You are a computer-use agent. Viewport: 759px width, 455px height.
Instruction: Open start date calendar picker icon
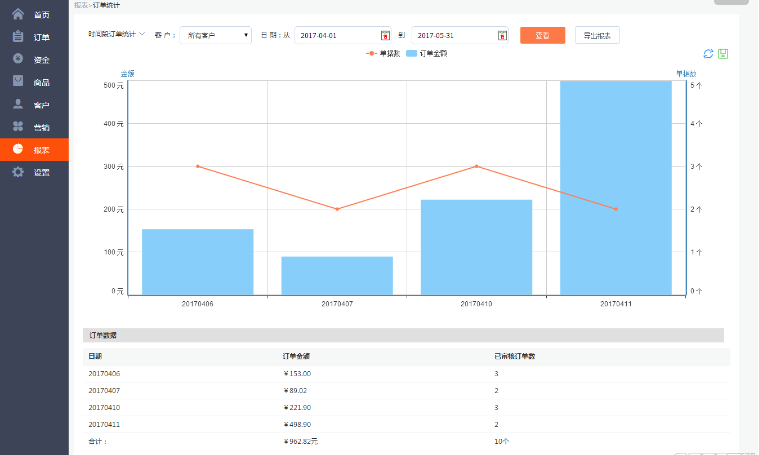tap(385, 36)
